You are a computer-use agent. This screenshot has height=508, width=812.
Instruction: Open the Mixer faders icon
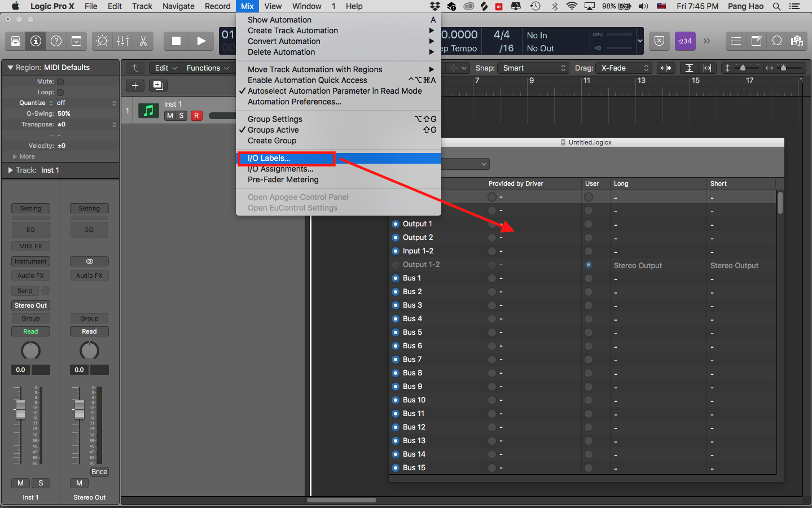click(122, 41)
